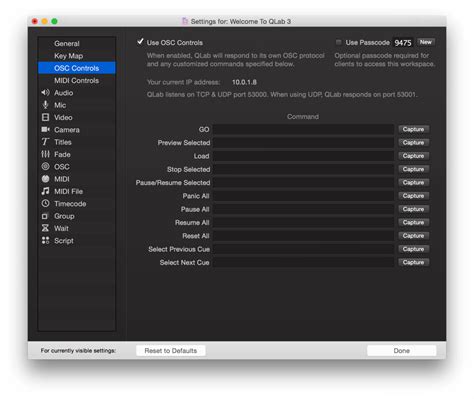The width and height of the screenshot is (474, 399).
Task: Click the Load command field
Action: pos(303,156)
